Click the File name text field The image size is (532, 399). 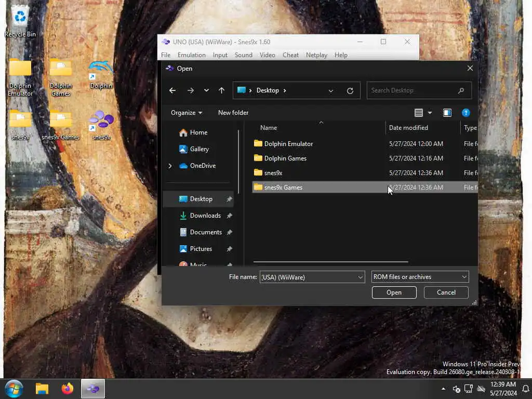pyautogui.click(x=308, y=277)
